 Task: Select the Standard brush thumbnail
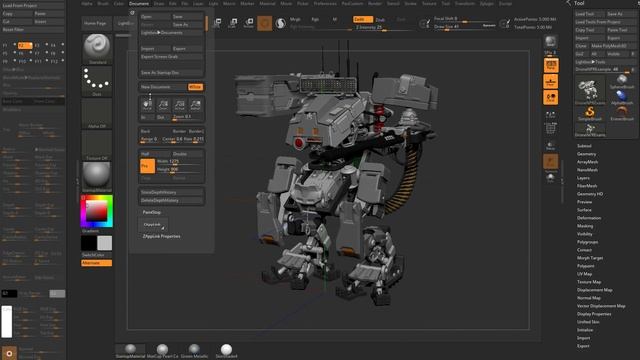pyautogui.click(x=97, y=48)
